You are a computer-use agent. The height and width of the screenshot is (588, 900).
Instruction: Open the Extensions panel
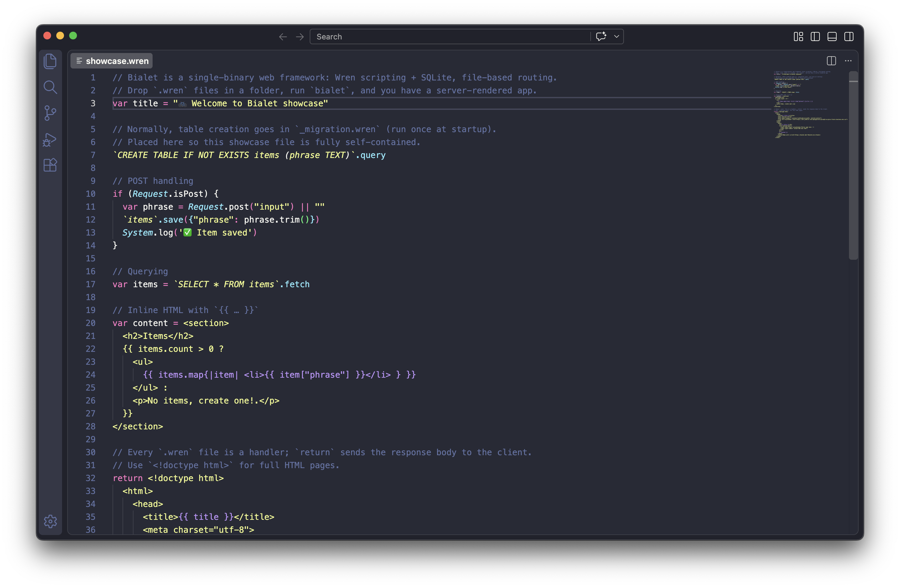pyautogui.click(x=50, y=165)
